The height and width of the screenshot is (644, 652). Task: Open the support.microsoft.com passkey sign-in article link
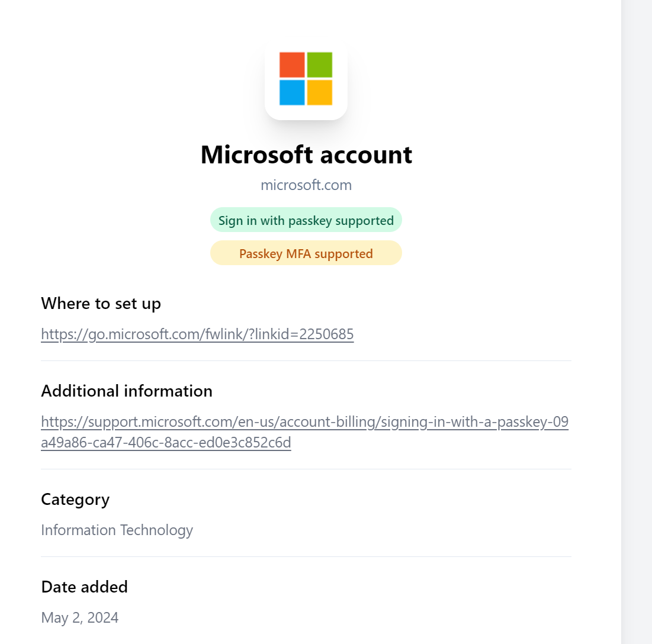[304, 422]
